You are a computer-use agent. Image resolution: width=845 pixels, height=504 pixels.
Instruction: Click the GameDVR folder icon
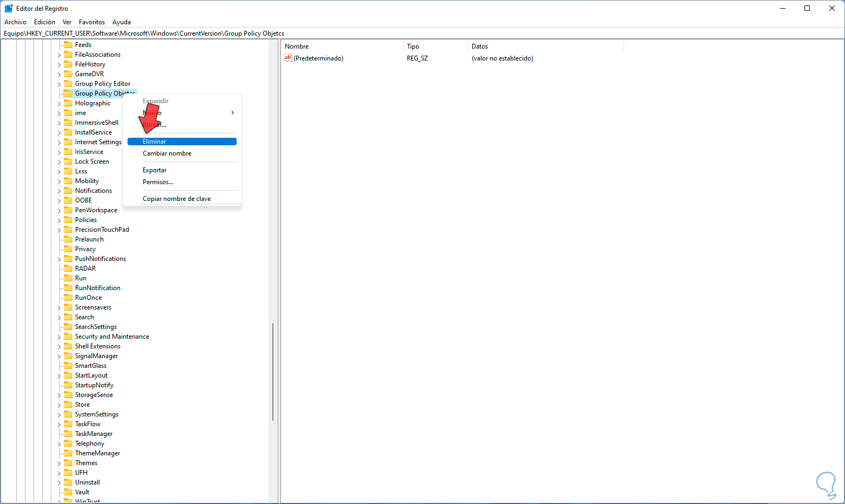tap(68, 74)
